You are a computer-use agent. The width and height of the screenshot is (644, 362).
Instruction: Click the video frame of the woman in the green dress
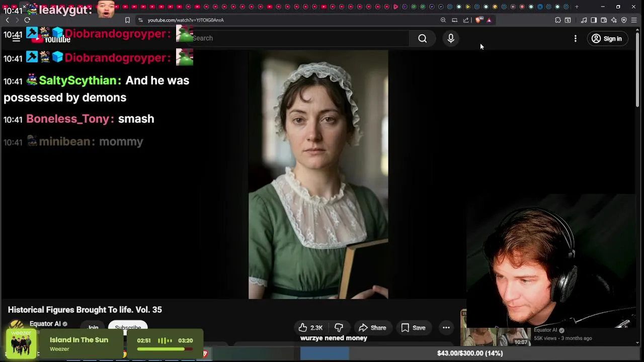coord(318,174)
